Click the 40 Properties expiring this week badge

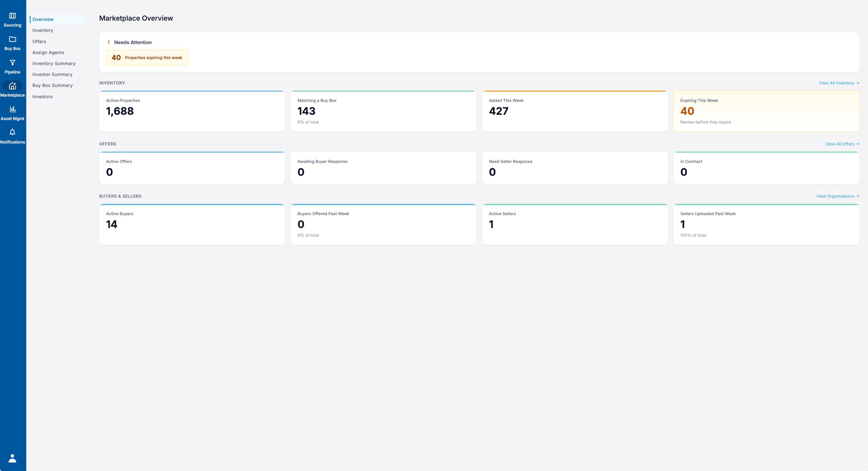point(147,58)
